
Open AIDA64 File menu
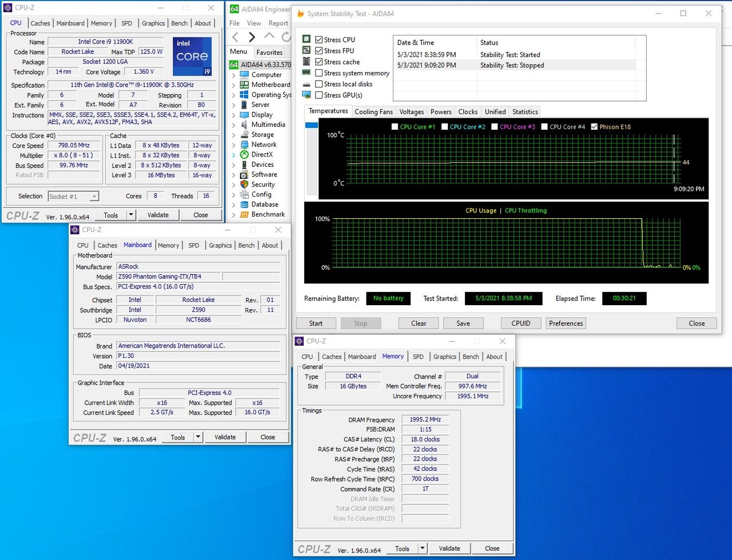click(x=234, y=23)
